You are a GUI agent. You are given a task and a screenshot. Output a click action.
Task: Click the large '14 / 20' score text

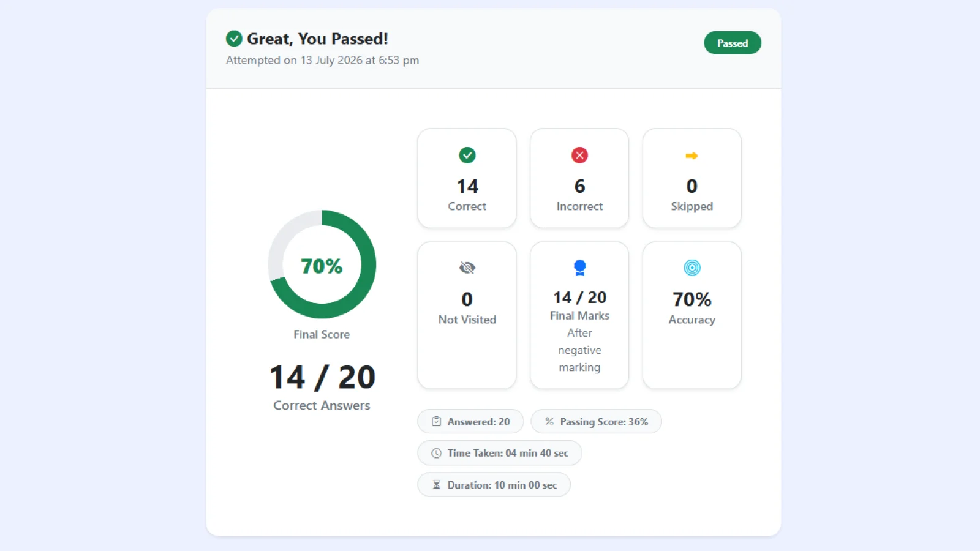[x=322, y=377]
